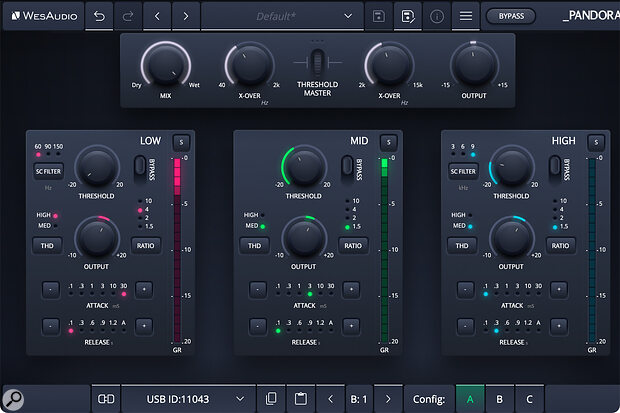Go to previous preset with left chevron
620x413 pixels.
tap(157, 16)
